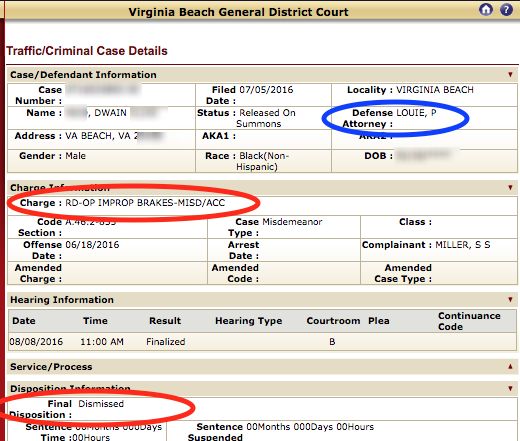Open the Help question mark icon

pyautogui.click(x=506, y=9)
